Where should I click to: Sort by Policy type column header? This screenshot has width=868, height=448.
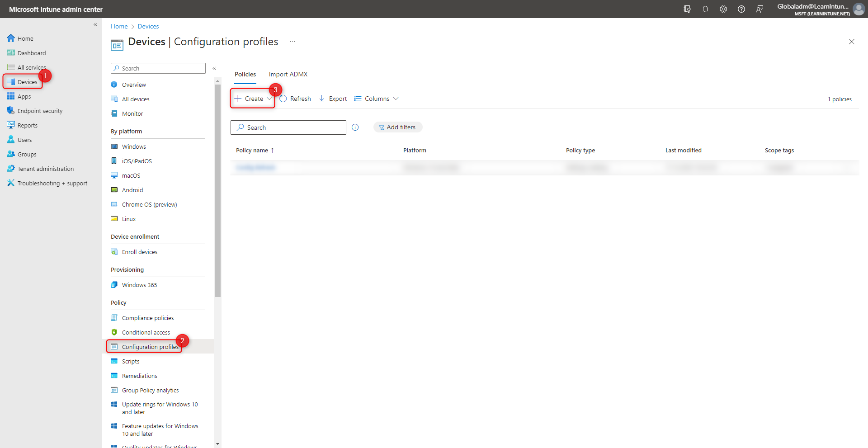pos(580,150)
